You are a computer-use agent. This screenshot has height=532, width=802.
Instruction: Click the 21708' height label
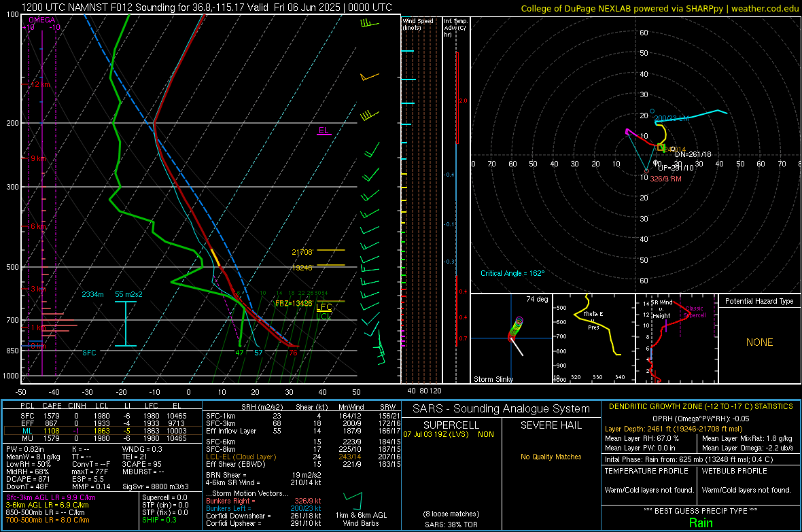(x=302, y=252)
